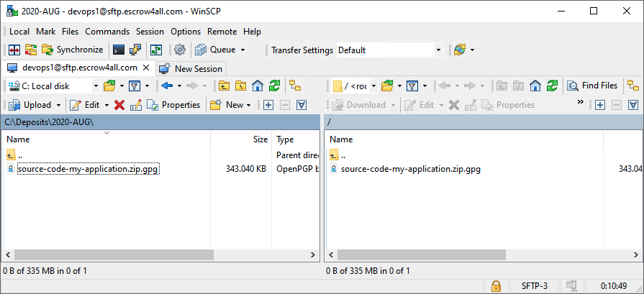Click the local Edit button
The image size is (644, 294).
pyautogui.click(x=85, y=105)
